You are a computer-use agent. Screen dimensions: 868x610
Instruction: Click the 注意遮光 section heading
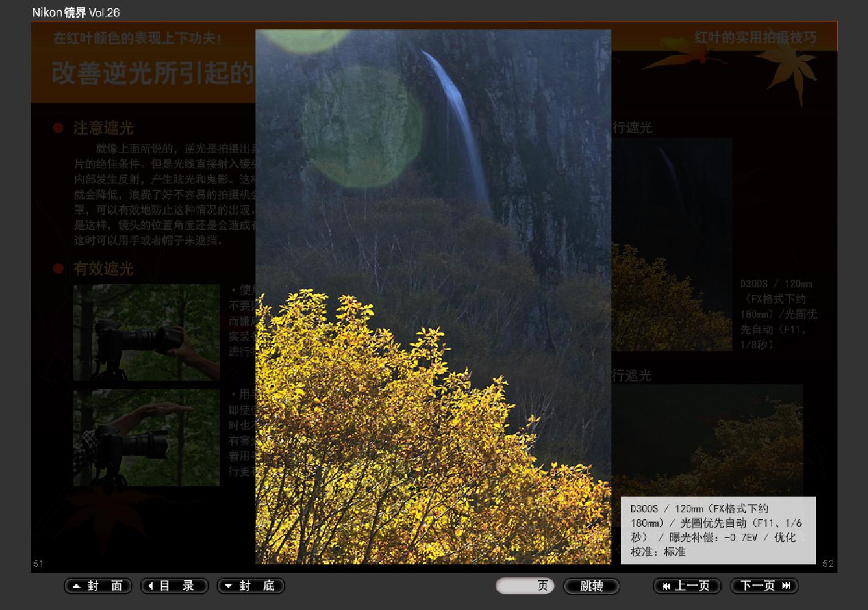(103, 128)
